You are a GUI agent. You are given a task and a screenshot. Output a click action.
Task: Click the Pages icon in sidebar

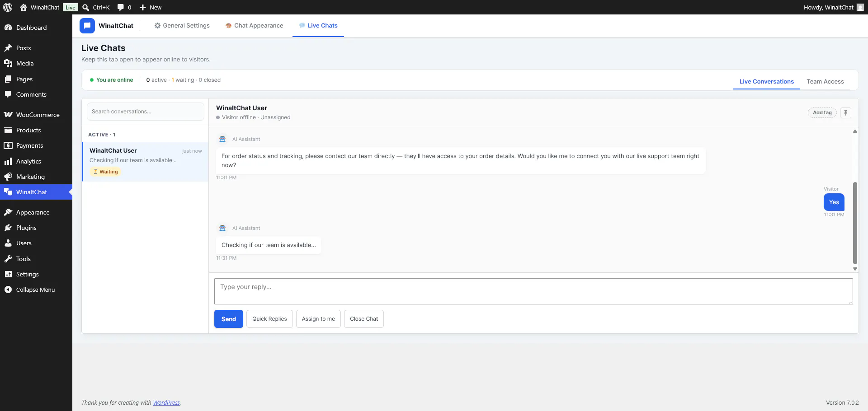[x=8, y=79]
